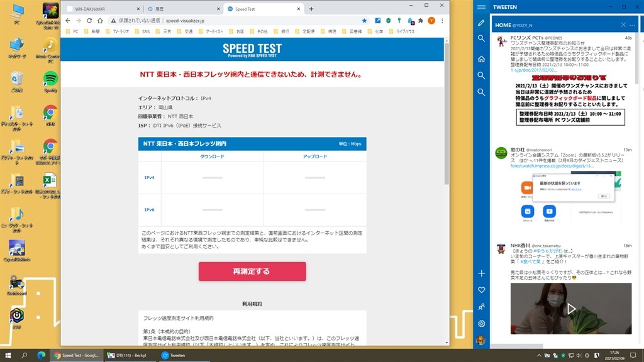Open 銀行 bookmark folder
Viewport: 644px width, 362px height.
tap(282, 31)
